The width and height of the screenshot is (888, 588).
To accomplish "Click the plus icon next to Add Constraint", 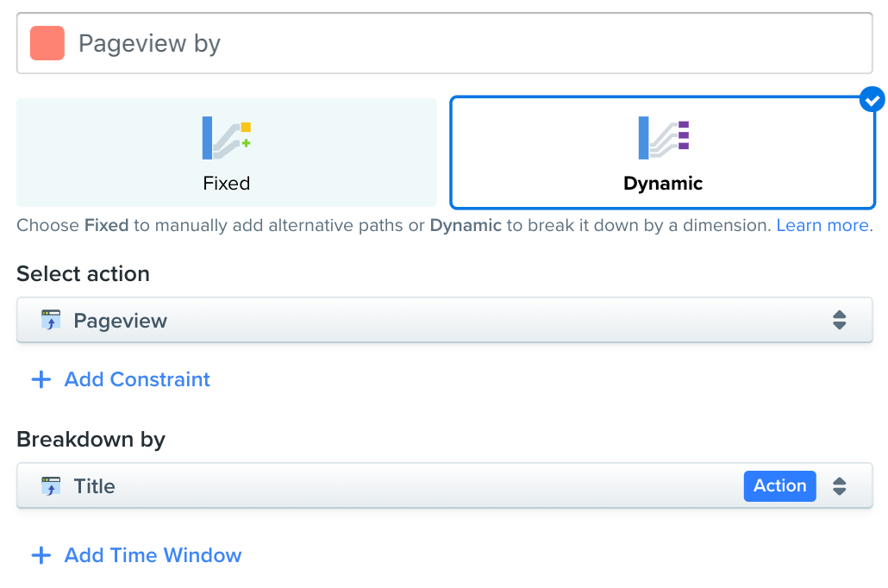I will tap(41, 380).
